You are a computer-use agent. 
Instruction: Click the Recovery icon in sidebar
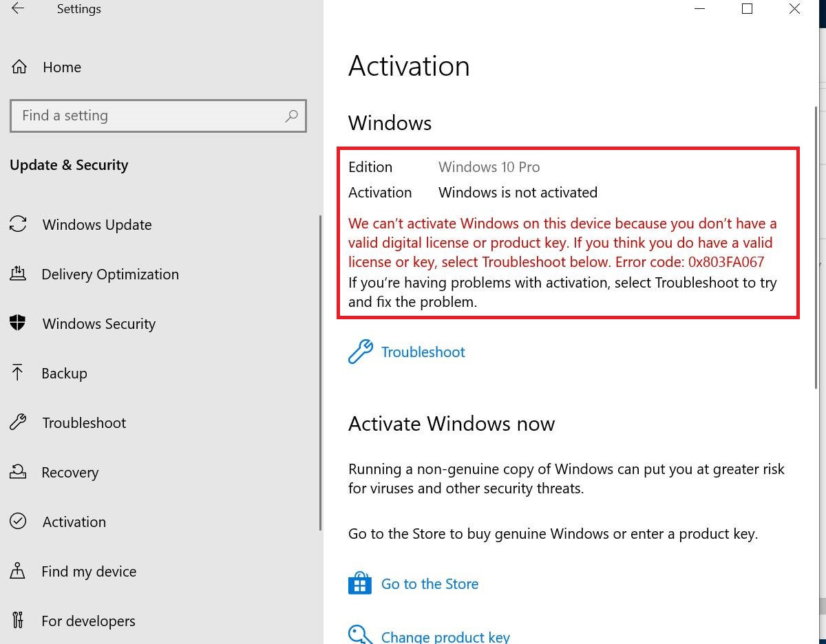coord(18,472)
